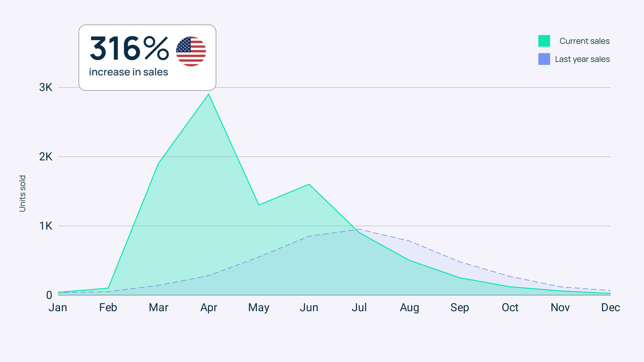Viewport: 644px width, 362px height.
Task: Click the Units sold axis title
Action: (x=22, y=193)
